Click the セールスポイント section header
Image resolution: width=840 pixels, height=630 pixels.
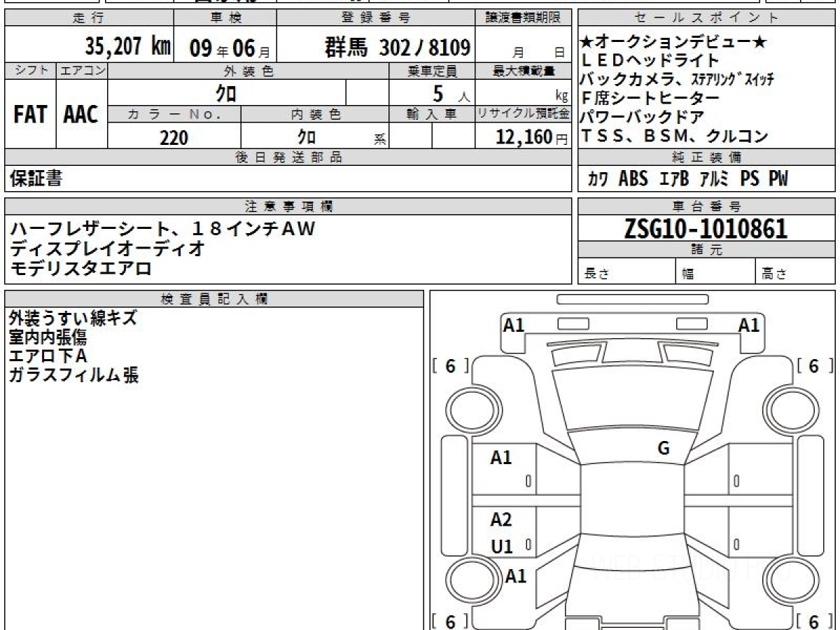click(706, 18)
